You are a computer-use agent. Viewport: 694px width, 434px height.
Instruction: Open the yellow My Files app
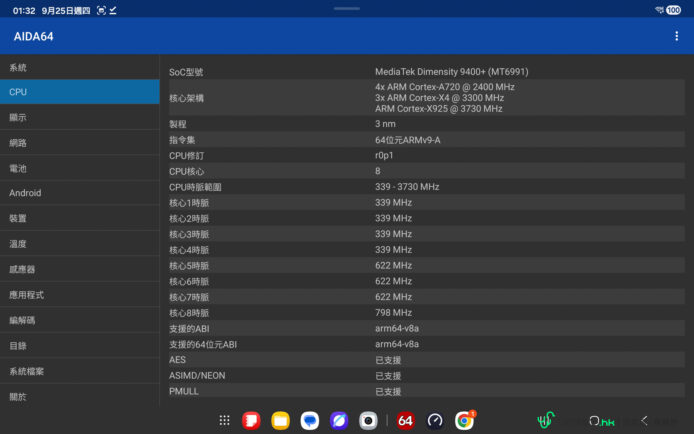click(x=280, y=420)
